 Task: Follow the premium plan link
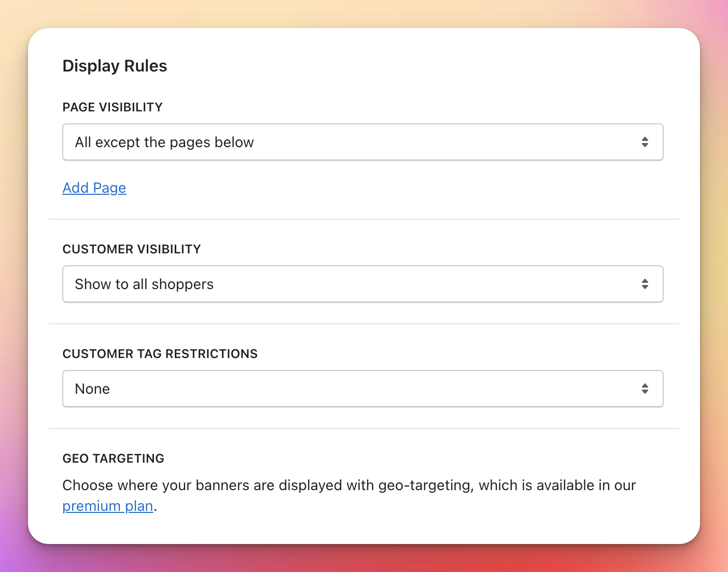click(108, 506)
